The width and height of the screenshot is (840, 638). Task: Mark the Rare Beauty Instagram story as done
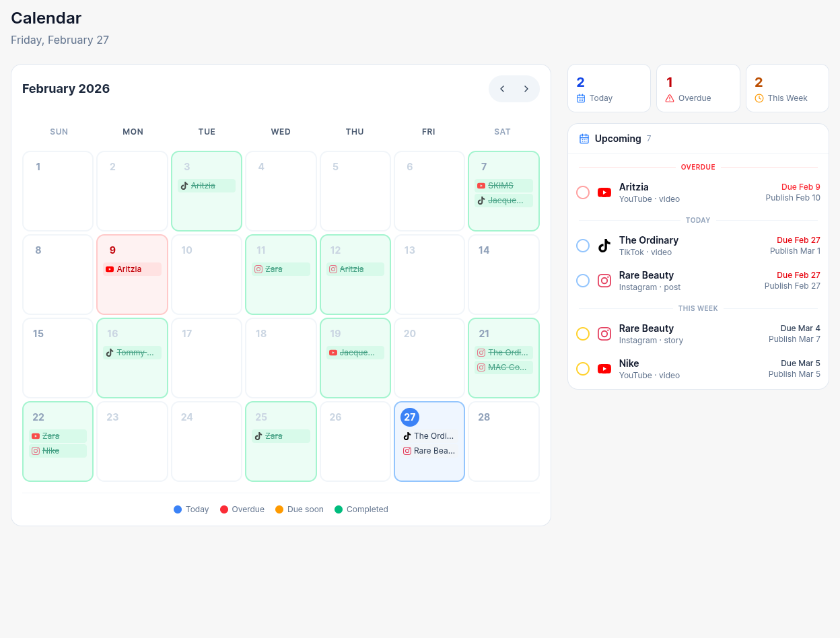pos(583,333)
